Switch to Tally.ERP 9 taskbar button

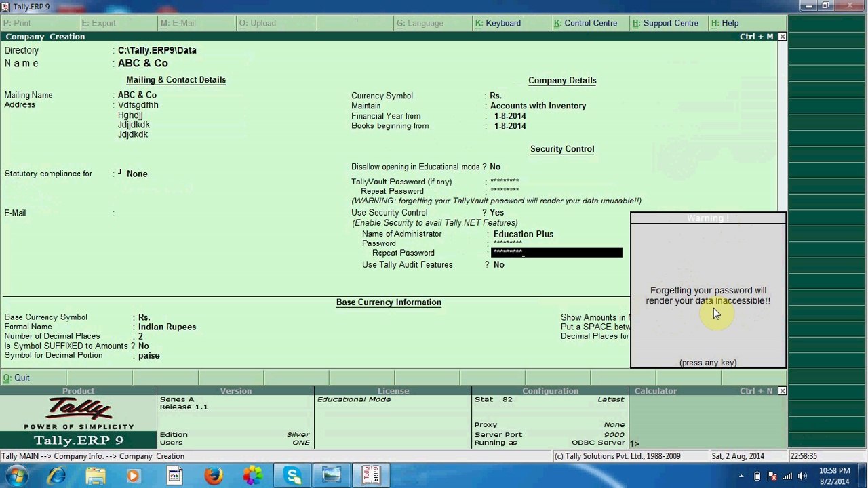pos(370,476)
